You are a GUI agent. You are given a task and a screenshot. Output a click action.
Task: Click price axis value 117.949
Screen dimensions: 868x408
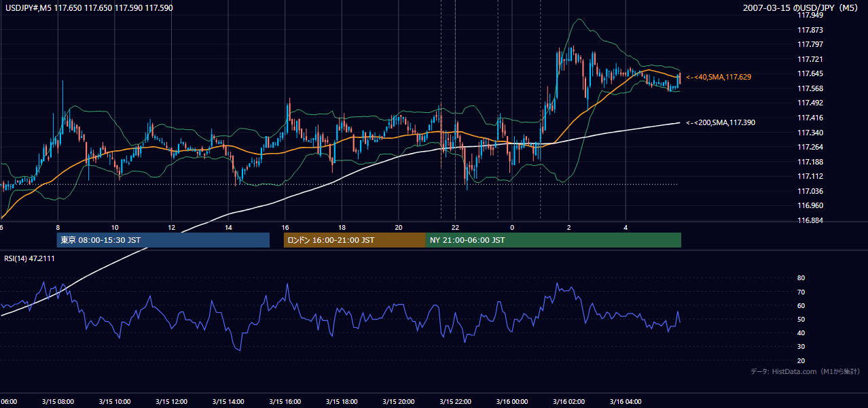810,15
